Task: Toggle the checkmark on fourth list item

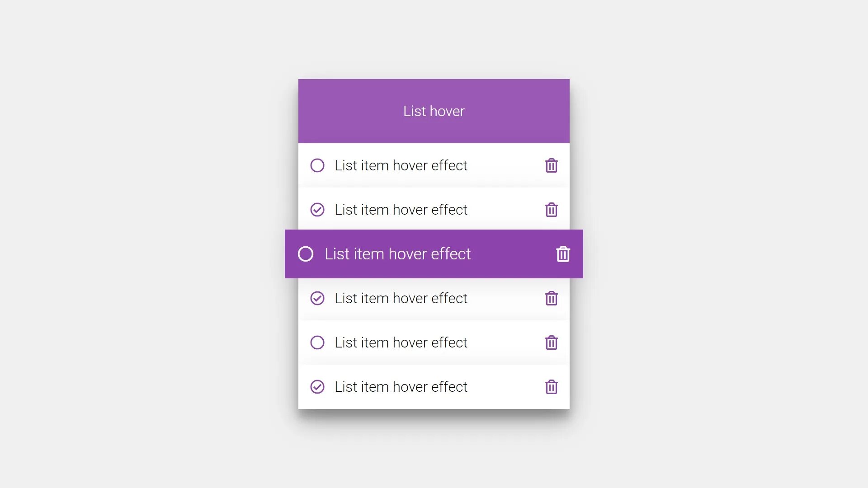Action: pos(316,298)
